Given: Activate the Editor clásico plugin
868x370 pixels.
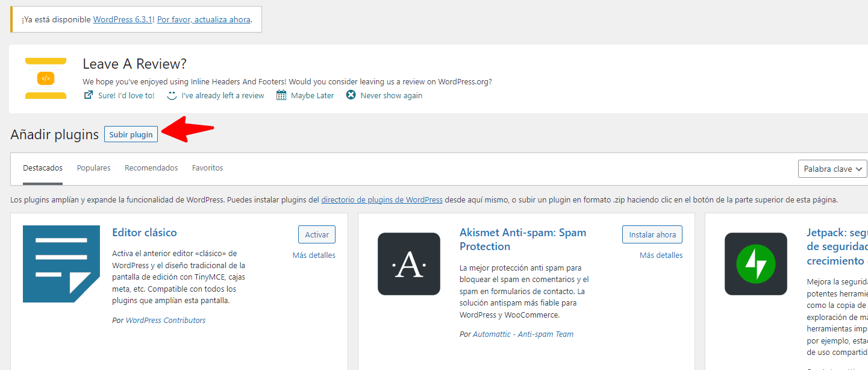Looking at the screenshot, I should 317,234.
